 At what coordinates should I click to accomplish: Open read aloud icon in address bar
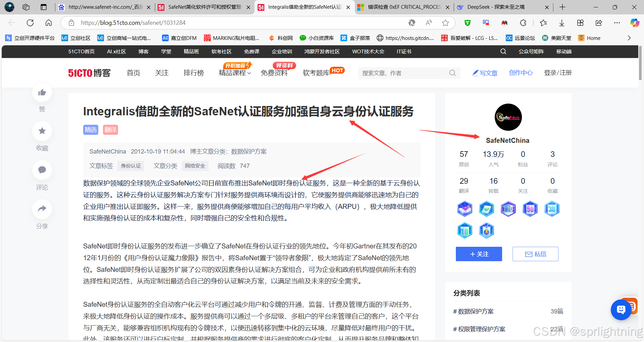(429, 23)
